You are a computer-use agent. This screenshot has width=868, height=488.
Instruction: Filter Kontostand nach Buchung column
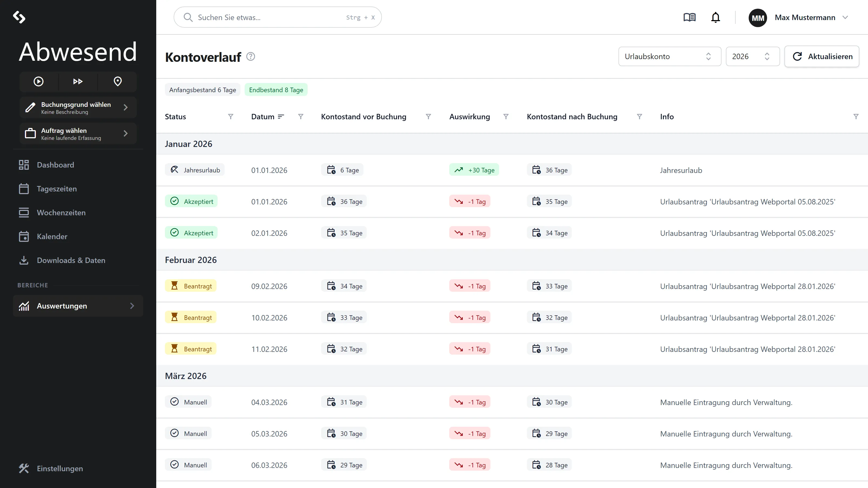pyautogui.click(x=640, y=117)
